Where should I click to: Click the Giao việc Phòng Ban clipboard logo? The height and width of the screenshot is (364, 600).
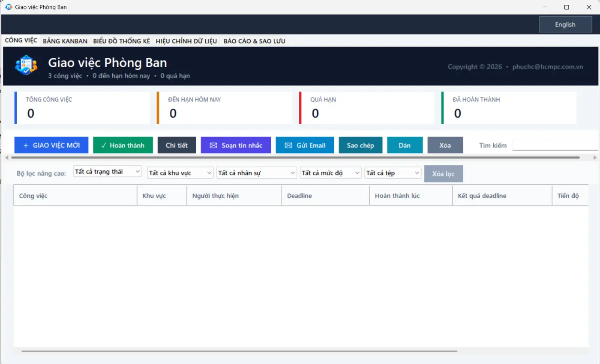[x=26, y=66]
